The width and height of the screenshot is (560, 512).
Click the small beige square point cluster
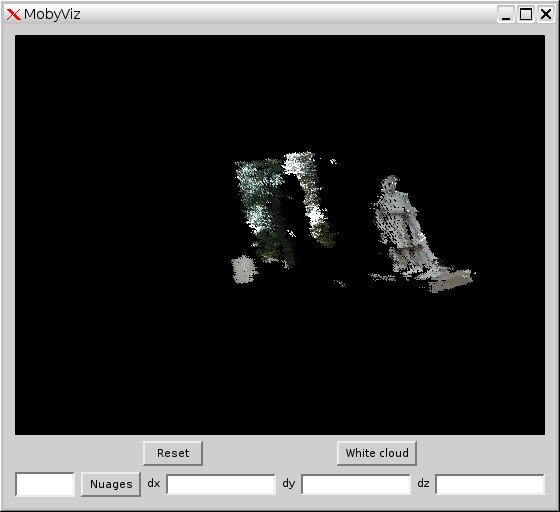pyautogui.click(x=244, y=270)
